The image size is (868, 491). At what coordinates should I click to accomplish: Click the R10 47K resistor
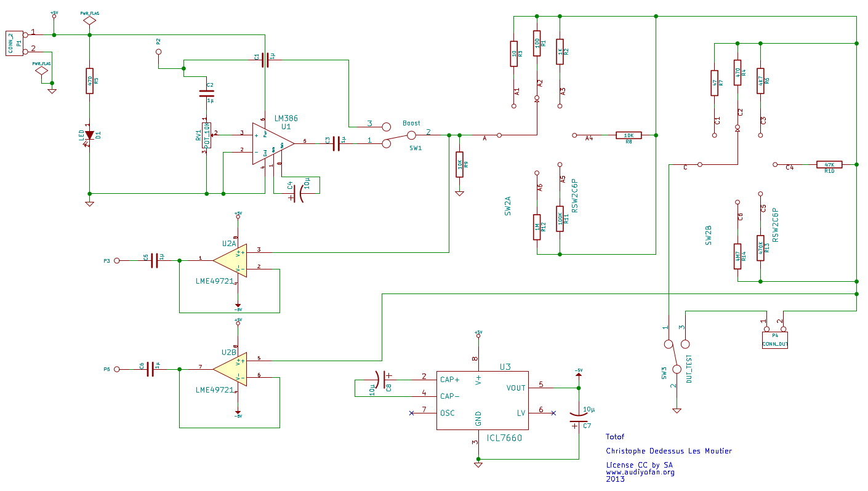(x=829, y=164)
